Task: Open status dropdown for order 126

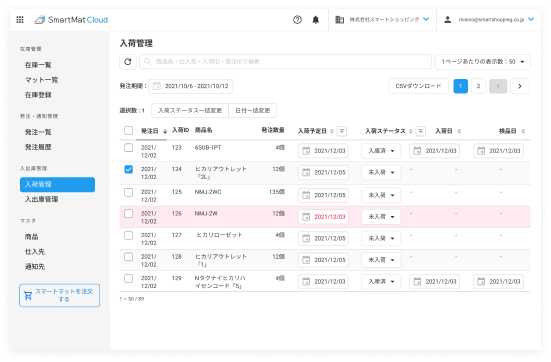Action: [381, 217]
